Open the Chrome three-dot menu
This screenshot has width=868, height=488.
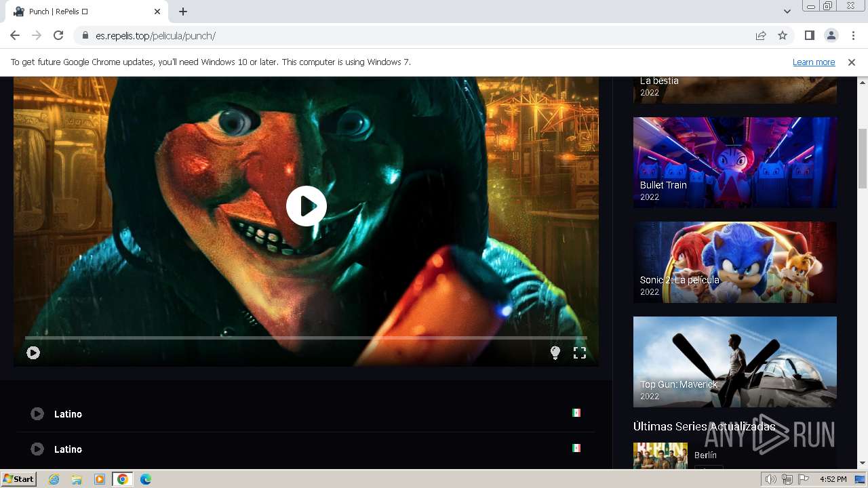coord(853,35)
